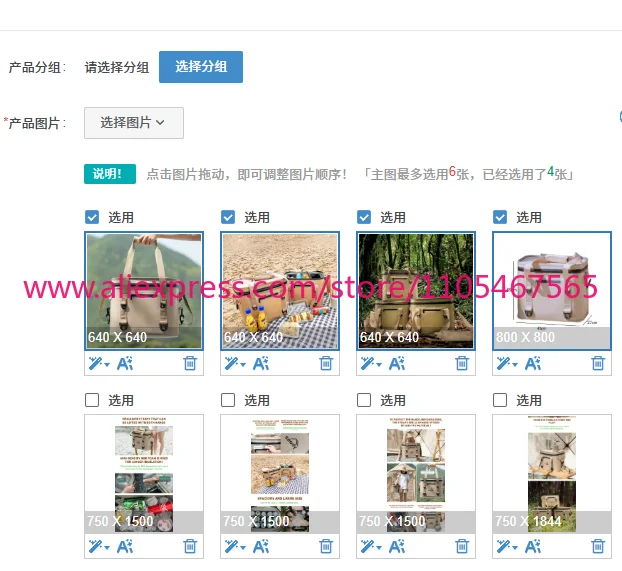
Task: Select the forest cooler bags thumbnail
Action: pos(416,291)
